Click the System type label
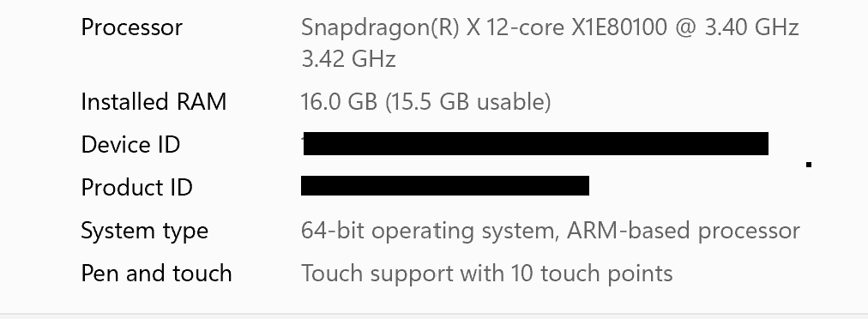 [x=144, y=231]
